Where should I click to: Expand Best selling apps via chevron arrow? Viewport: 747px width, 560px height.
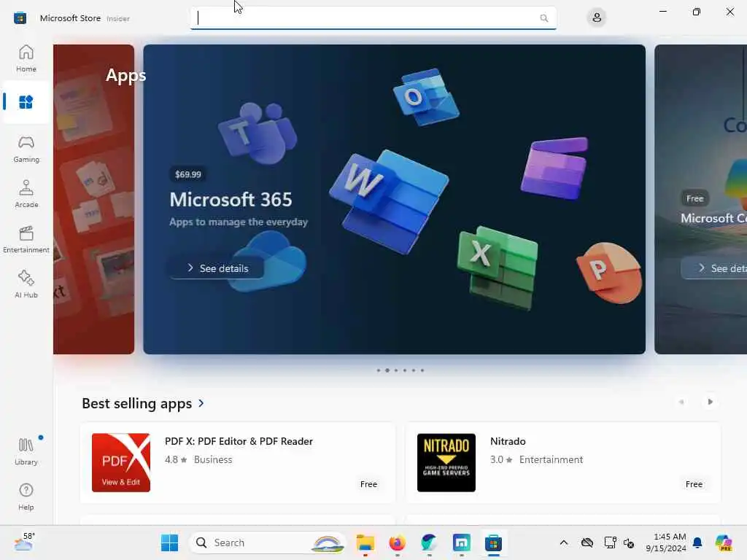pos(201,403)
